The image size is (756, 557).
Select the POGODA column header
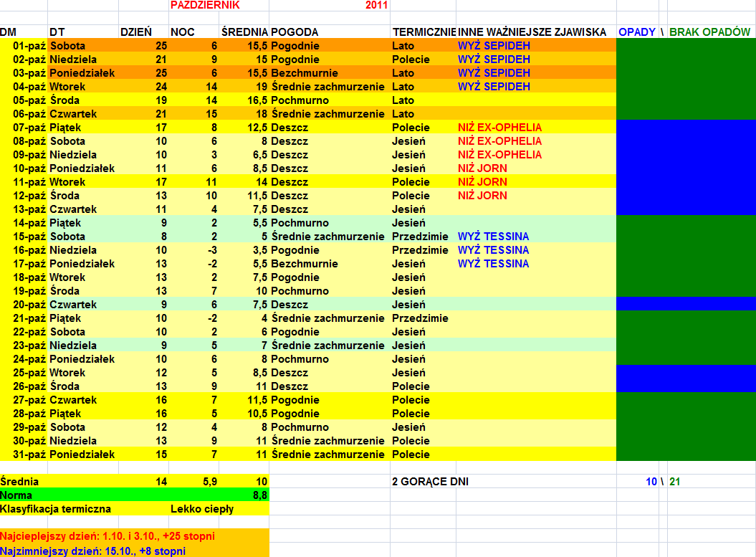tap(295, 32)
